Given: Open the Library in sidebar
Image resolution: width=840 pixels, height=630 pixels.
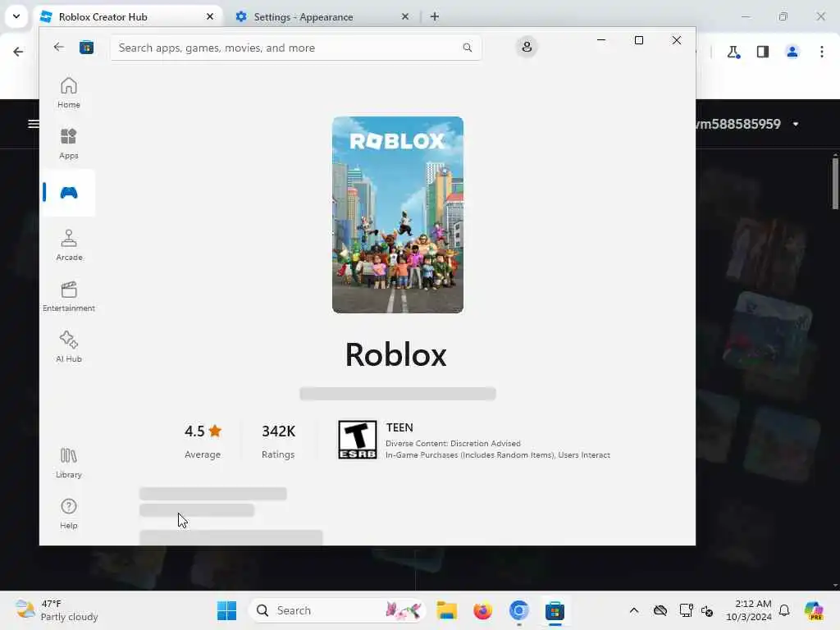Looking at the screenshot, I should [69, 463].
